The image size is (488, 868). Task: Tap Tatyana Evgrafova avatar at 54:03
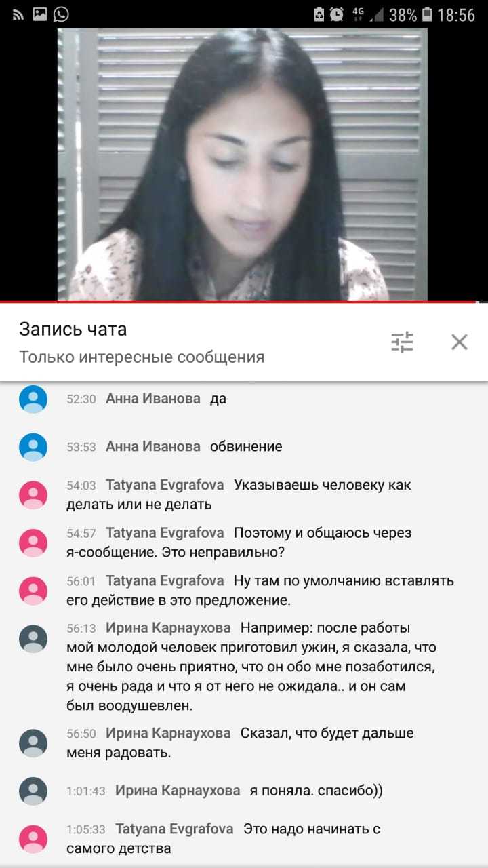tap(33, 494)
